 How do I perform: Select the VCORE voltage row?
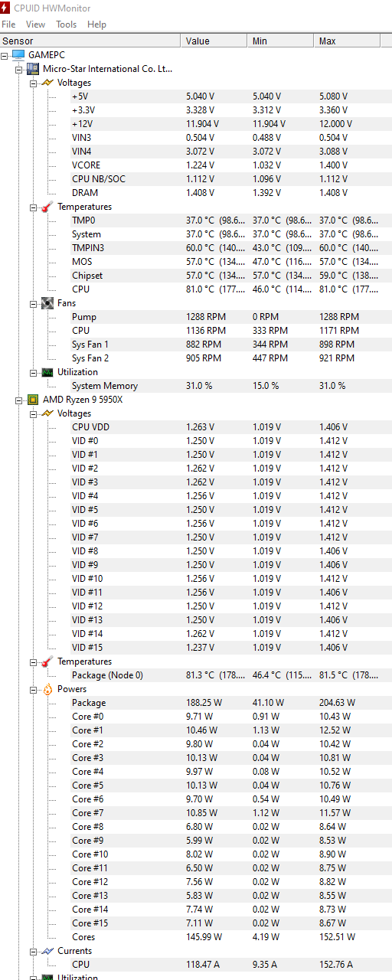click(230, 165)
